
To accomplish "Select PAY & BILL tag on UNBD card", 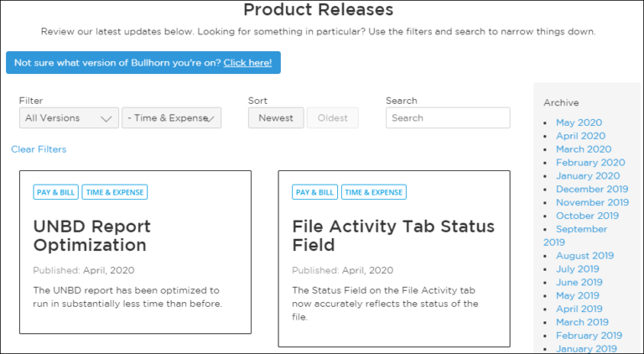I will pyautogui.click(x=56, y=192).
